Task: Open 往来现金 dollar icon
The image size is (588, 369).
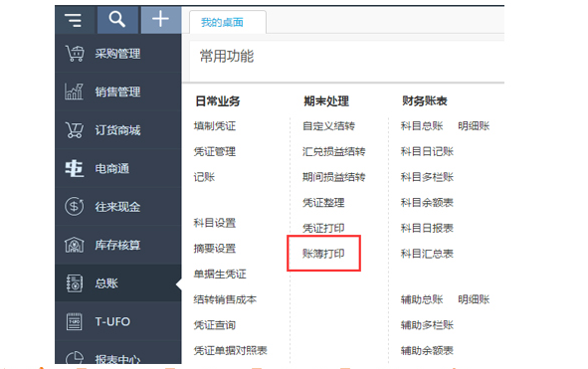Action: pos(75,207)
